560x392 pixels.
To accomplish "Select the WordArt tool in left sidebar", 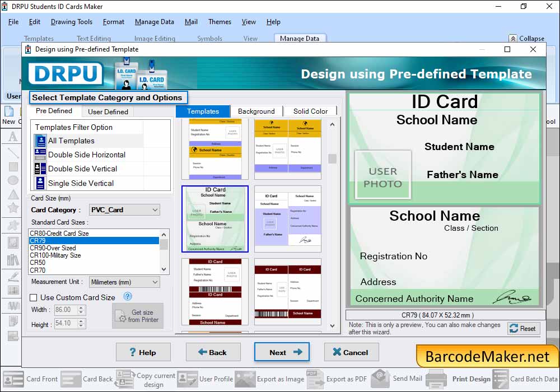I will [13, 306].
